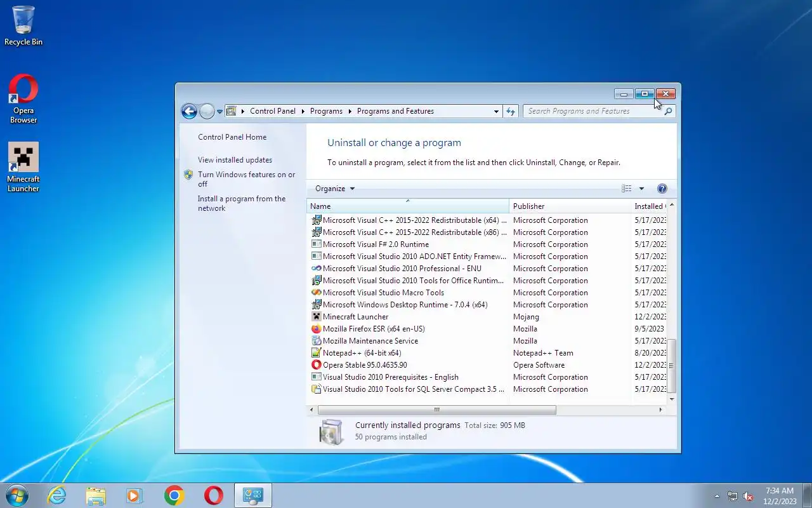The image size is (812, 508).
Task: Click the shield icon beside Windows features link
Action: [188, 175]
